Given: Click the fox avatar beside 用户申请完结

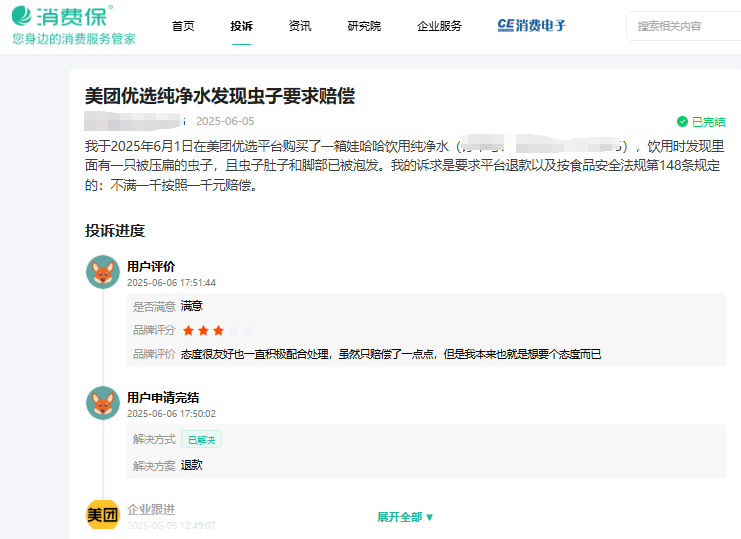Looking at the screenshot, I should tap(103, 403).
